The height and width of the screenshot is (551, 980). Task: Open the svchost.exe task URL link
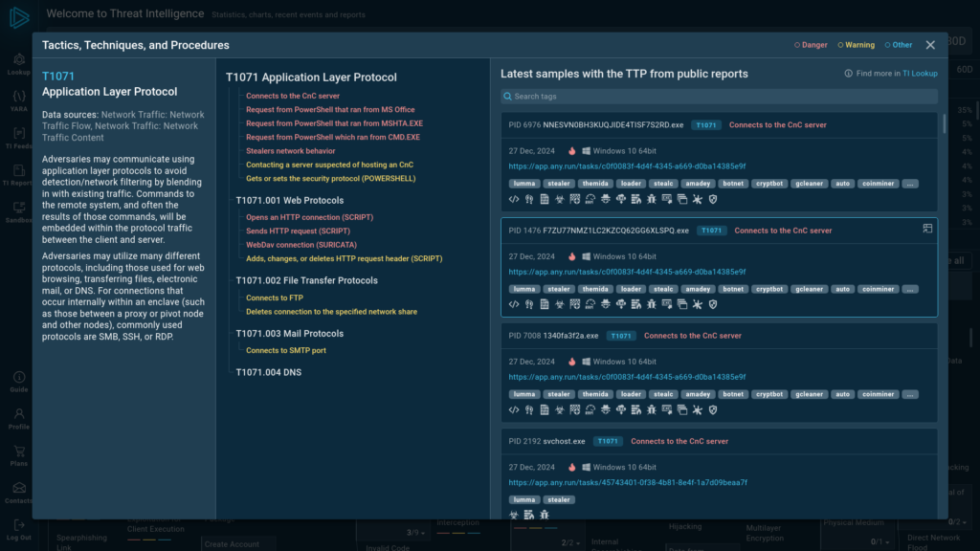pyautogui.click(x=628, y=482)
